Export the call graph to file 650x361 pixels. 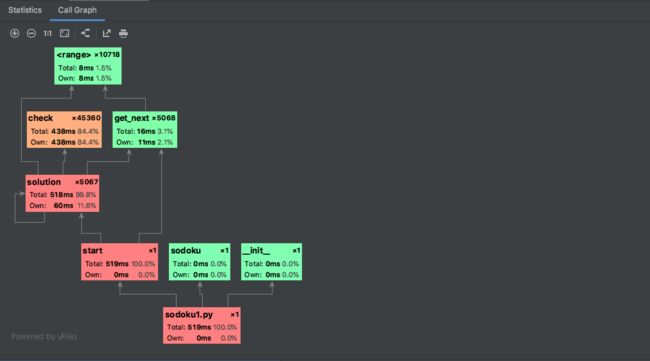(x=107, y=34)
